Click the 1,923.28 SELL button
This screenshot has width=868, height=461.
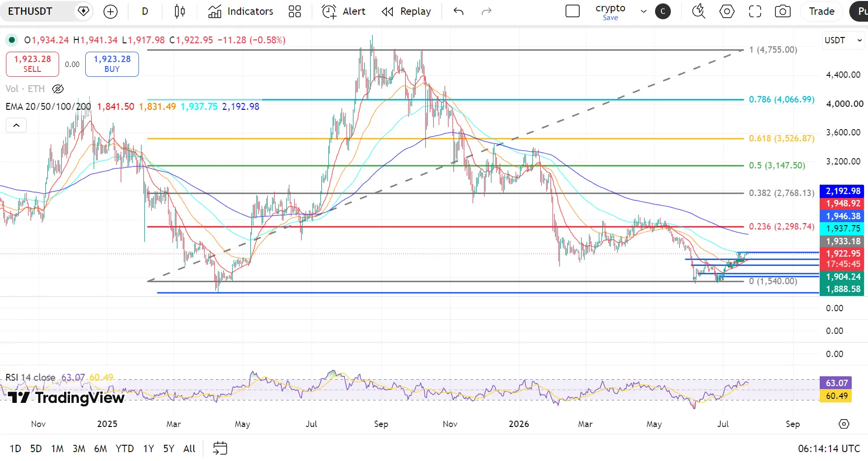click(33, 64)
